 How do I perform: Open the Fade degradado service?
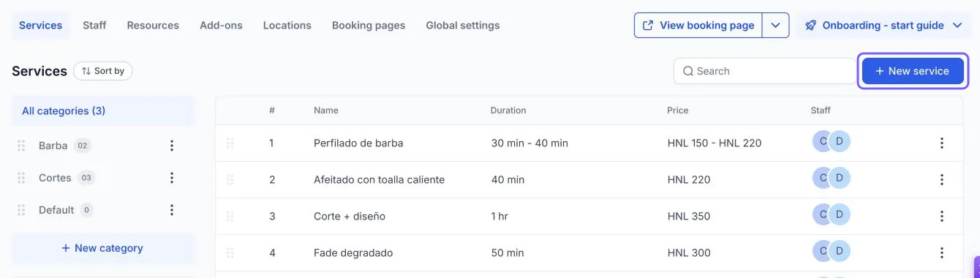click(x=353, y=252)
